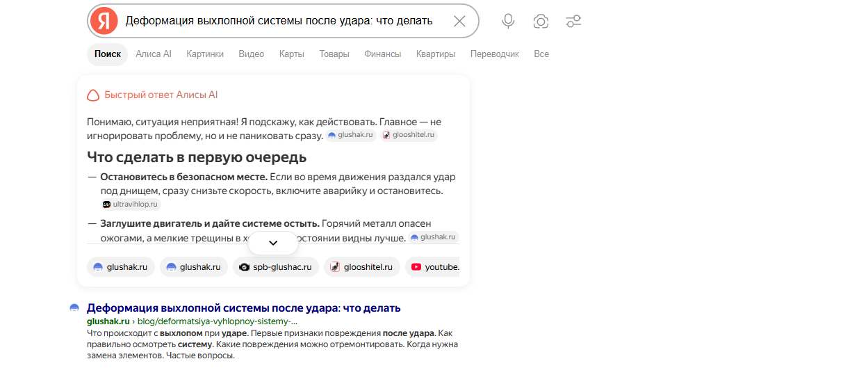This screenshot has height=375, width=868.
Task: Open search settings sliders icon
Action: coord(573,21)
